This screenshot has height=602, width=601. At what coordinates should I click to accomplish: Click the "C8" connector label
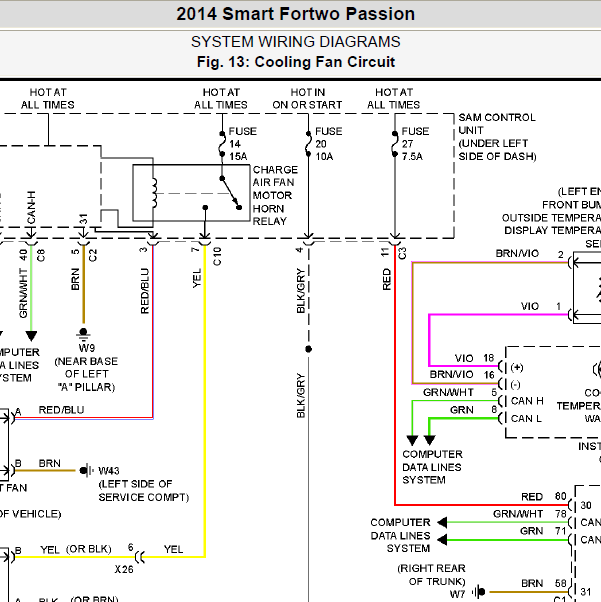(41, 255)
